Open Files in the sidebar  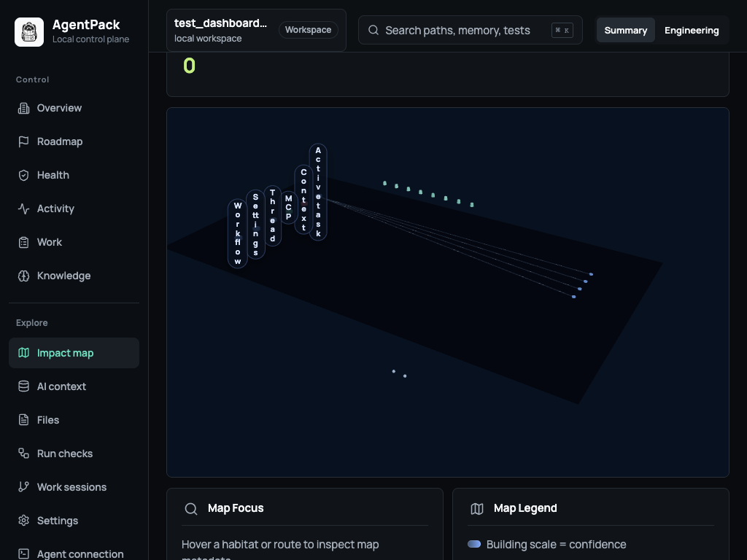point(74,420)
